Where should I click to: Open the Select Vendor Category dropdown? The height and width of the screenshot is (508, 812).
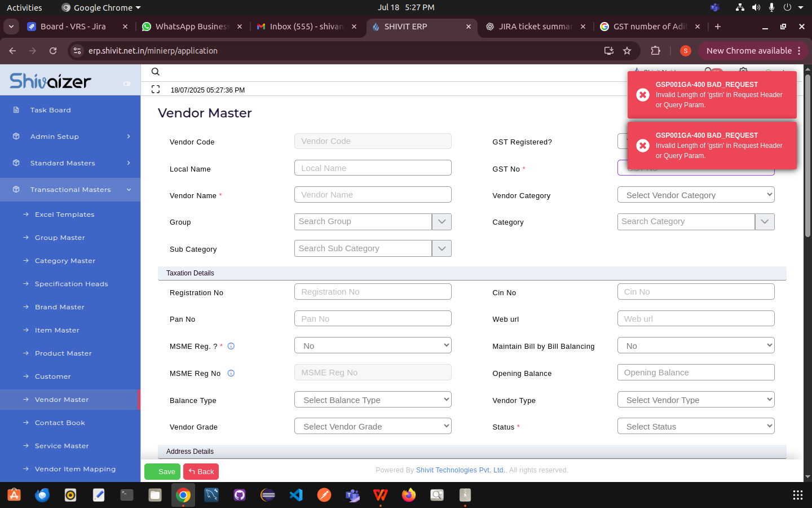coord(696,195)
